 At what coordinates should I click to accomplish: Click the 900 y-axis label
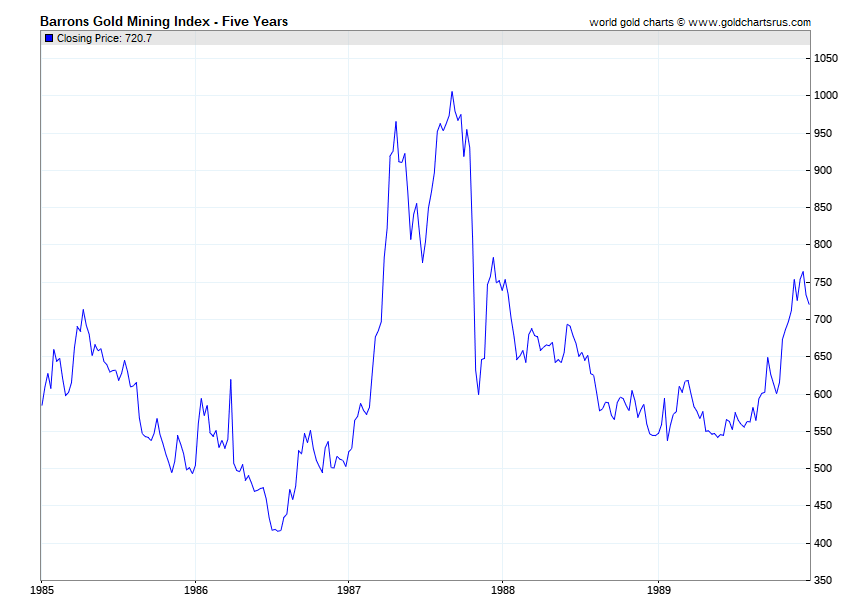pos(823,170)
